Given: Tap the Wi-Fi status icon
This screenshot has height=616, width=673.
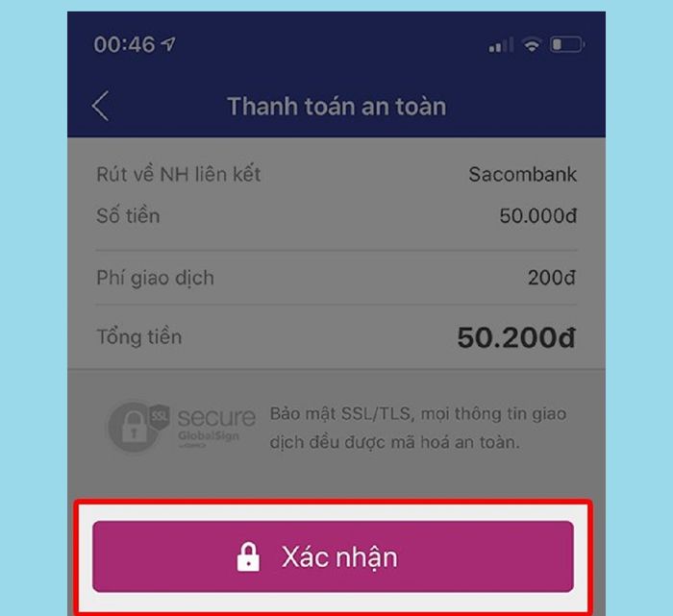Looking at the screenshot, I should point(532,44).
